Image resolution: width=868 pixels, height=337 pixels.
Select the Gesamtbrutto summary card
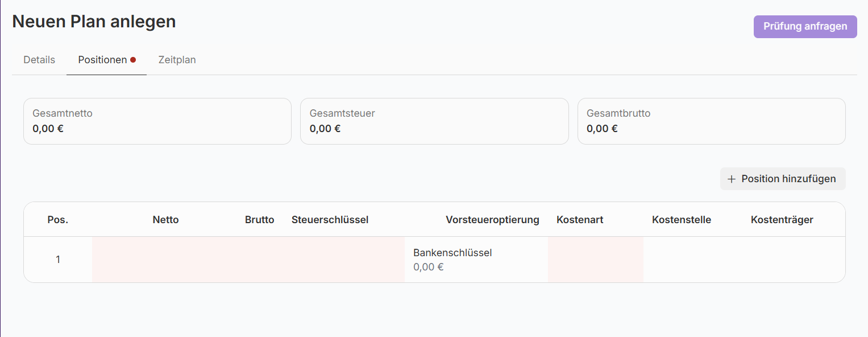[x=711, y=121]
